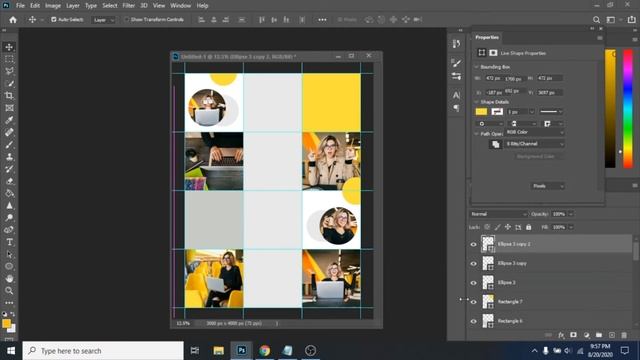Open the Auto-Select Layer dropdown

[x=103, y=20]
